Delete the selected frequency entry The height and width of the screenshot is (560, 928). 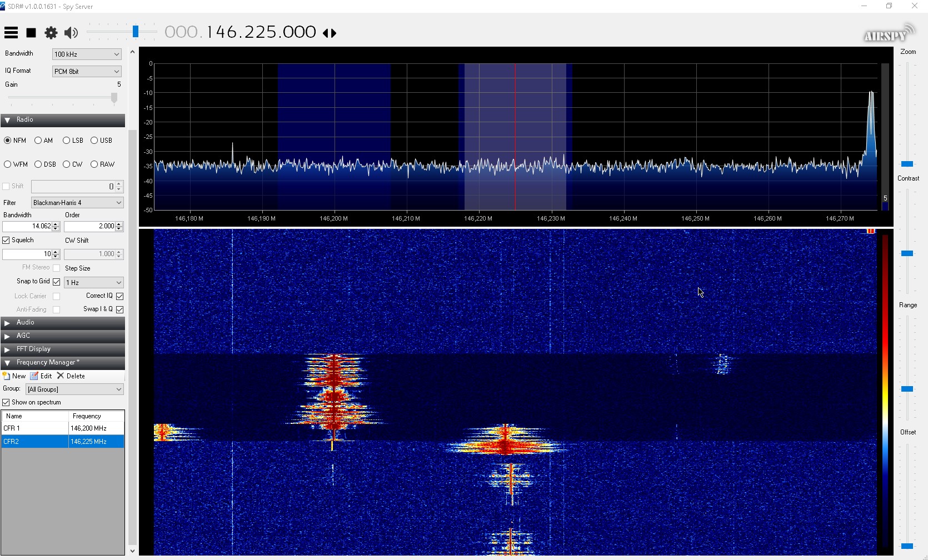point(71,376)
